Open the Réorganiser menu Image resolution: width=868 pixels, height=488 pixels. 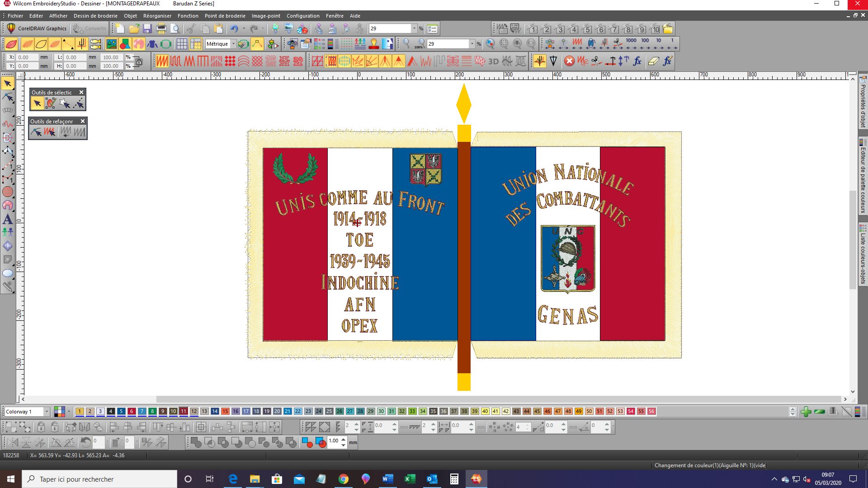(x=157, y=16)
